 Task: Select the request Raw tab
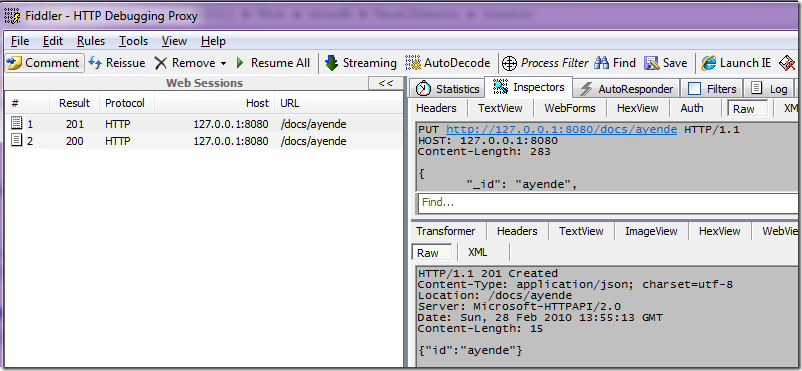coord(747,108)
